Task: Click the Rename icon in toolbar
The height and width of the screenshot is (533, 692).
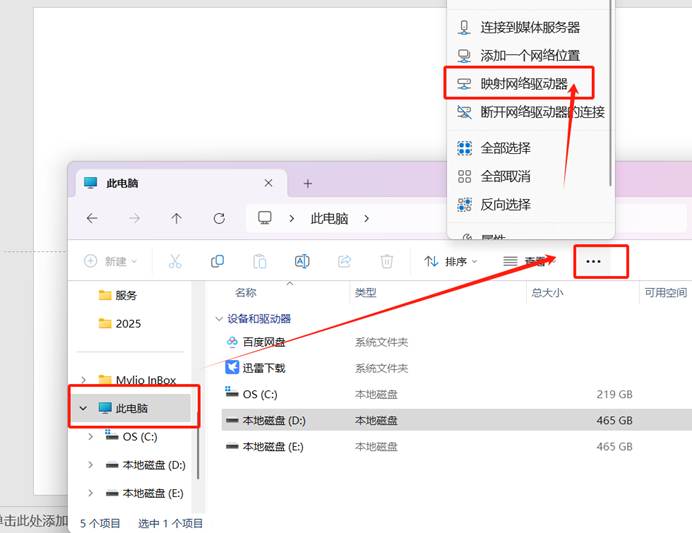Action: coord(302,261)
